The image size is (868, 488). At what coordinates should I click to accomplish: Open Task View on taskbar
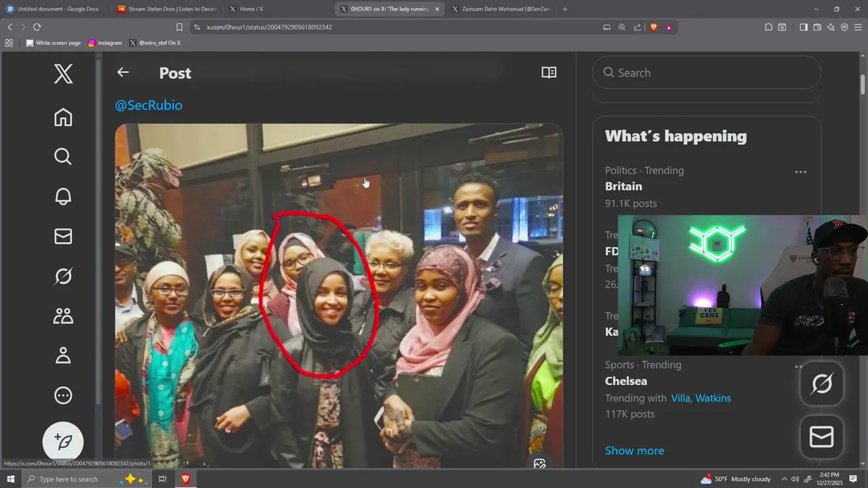point(163,479)
